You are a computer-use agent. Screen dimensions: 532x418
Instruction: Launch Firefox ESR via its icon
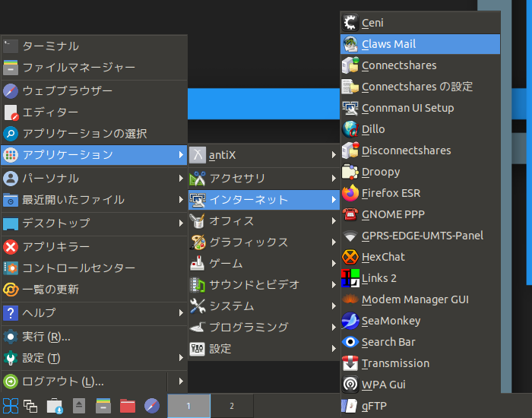(x=350, y=193)
